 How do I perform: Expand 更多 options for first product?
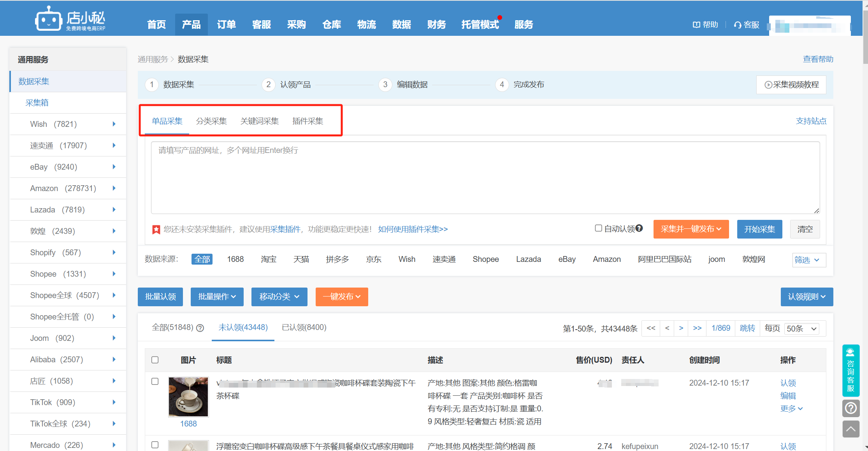[x=791, y=409]
